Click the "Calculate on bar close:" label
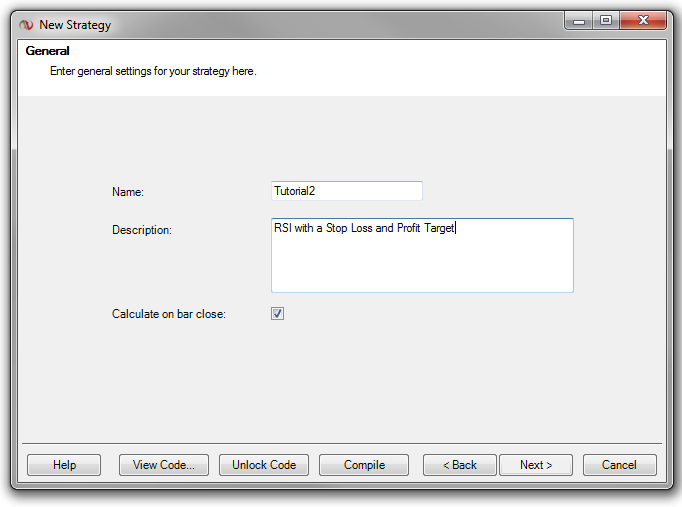682x507 pixels. pyautogui.click(x=169, y=314)
